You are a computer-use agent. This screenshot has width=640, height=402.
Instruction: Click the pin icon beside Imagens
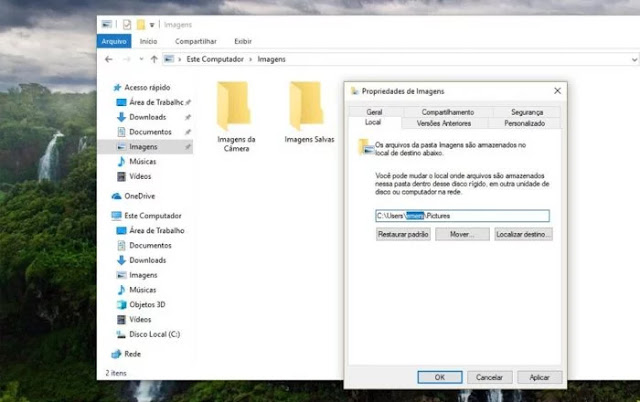pyautogui.click(x=188, y=147)
